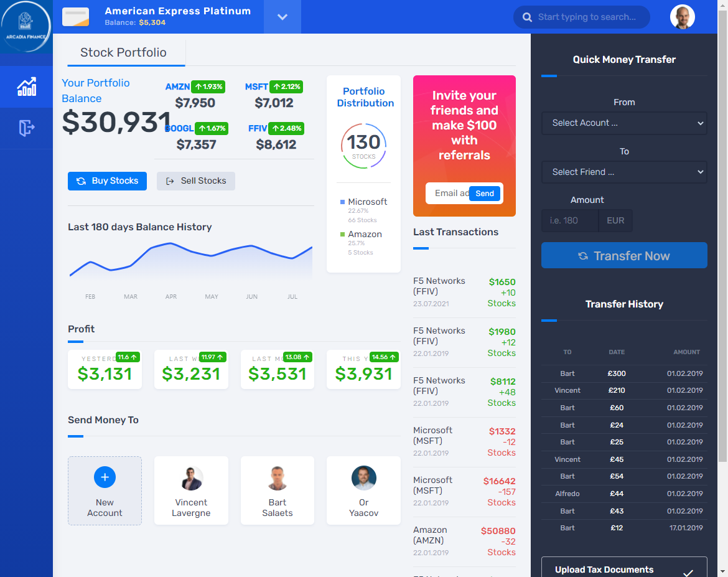This screenshot has width=728, height=577.
Task: Click the Send referral button
Action: 484,194
